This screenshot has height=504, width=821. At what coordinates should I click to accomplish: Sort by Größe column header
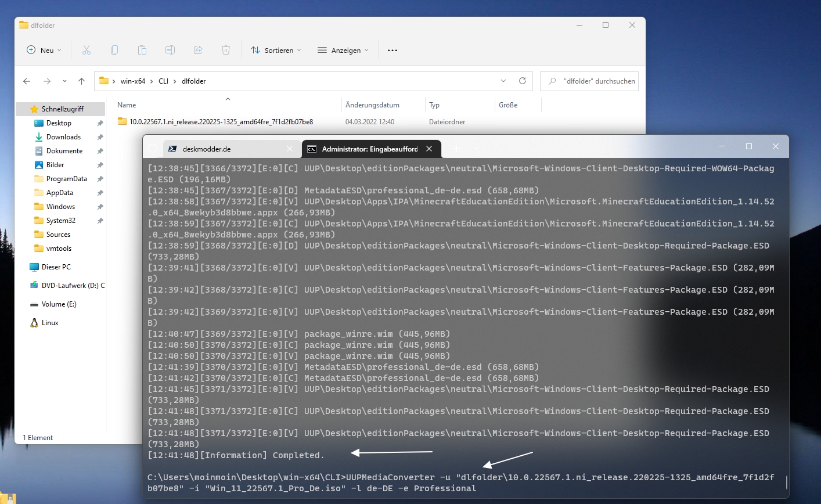508,105
